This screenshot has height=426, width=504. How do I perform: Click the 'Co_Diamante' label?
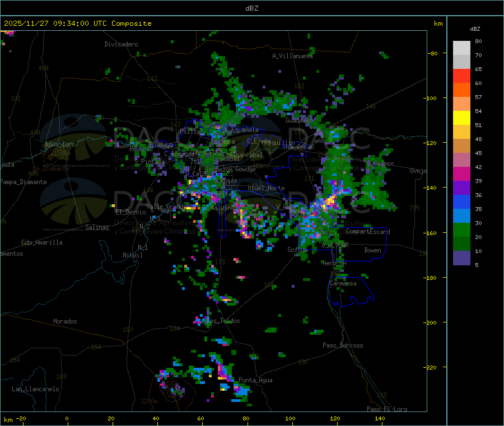coord(51,168)
